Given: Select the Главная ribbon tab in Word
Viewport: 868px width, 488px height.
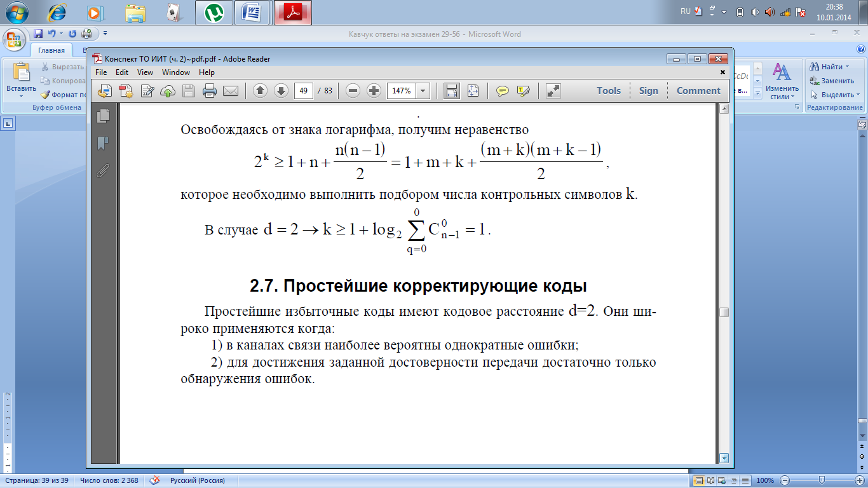Looking at the screenshot, I should [51, 50].
